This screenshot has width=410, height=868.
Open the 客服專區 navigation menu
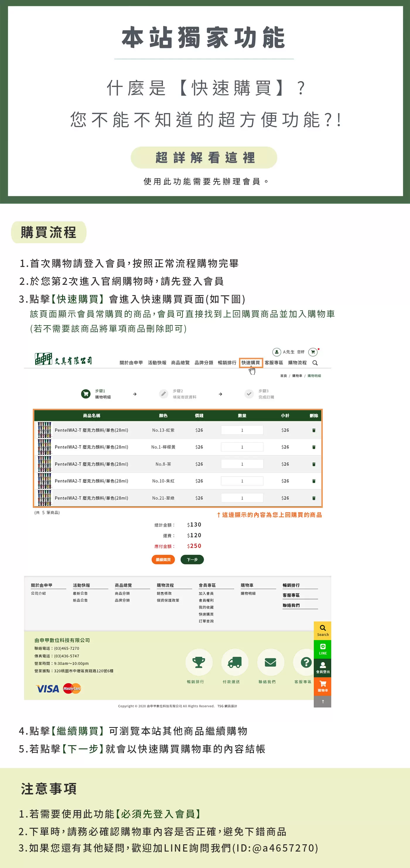(274, 363)
